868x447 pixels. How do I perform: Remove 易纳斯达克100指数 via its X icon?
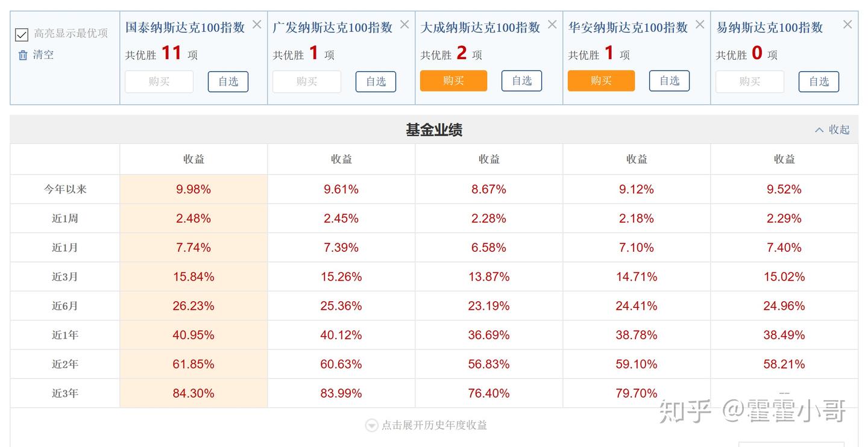click(848, 24)
